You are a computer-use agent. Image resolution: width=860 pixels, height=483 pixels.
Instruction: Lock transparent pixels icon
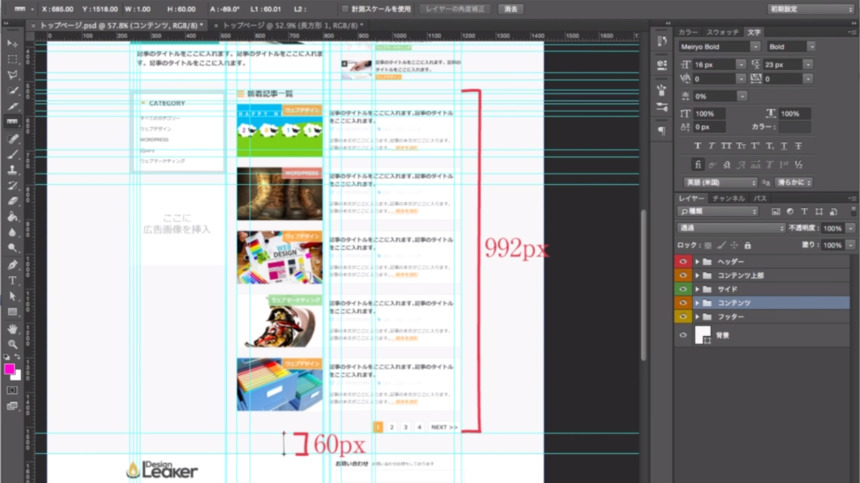click(708, 246)
